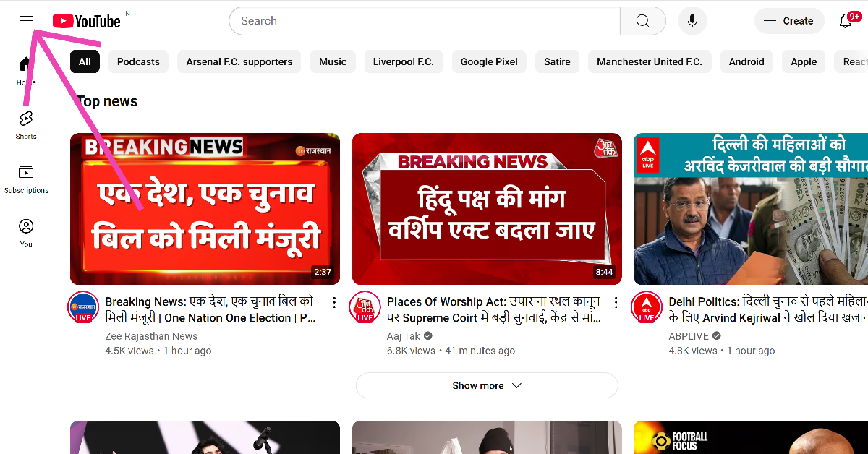Open Shorts in the sidebar
The width and height of the screenshot is (868, 454).
(26, 124)
